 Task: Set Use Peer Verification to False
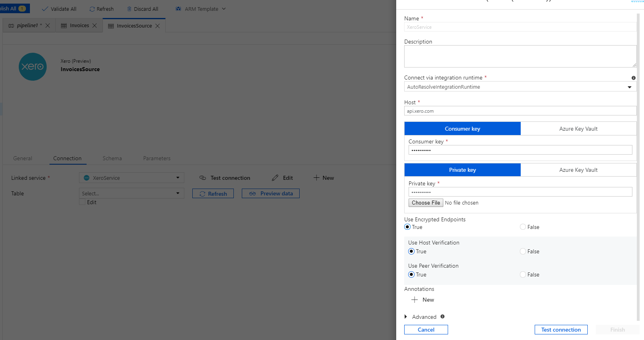pyautogui.click(x=523, y=274)
